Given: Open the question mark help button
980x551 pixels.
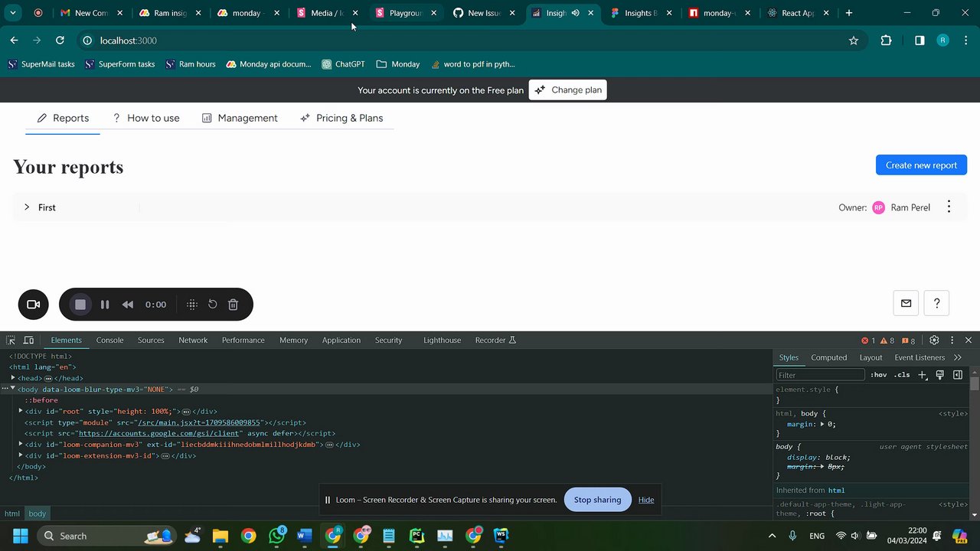Looking at the screenshot, I should [x=936, y=303].
